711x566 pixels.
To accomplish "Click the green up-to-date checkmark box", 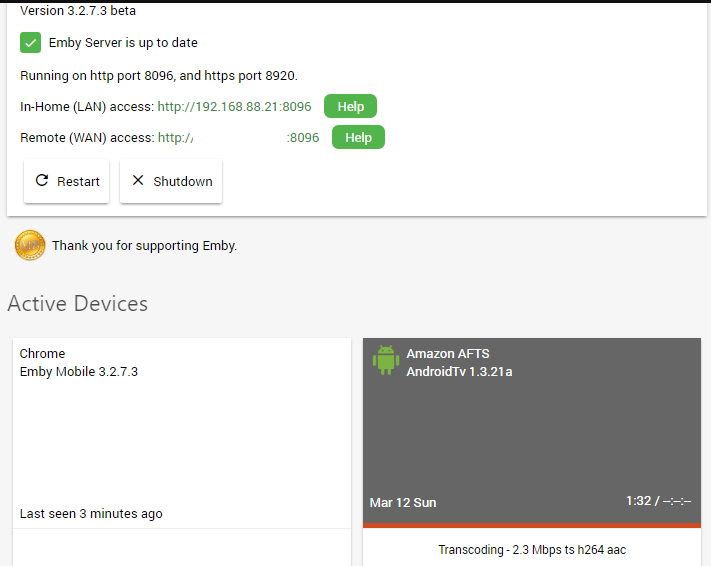I will point(31,43).
